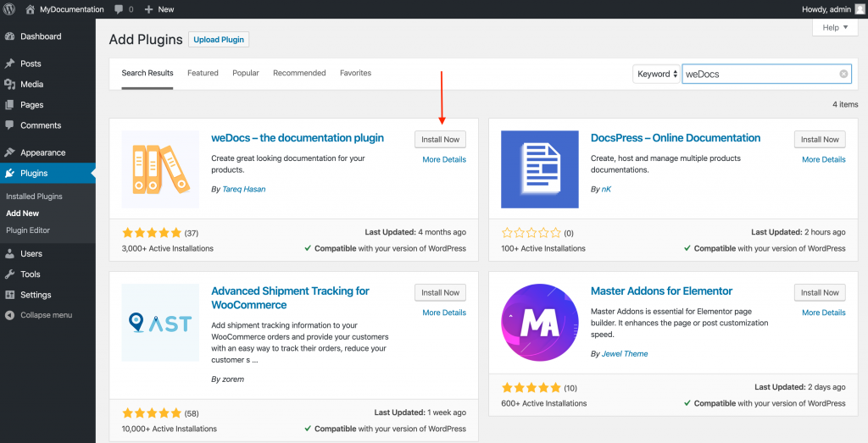
Task: Install Master Addons for Elementor now
Action: (820, 292)
